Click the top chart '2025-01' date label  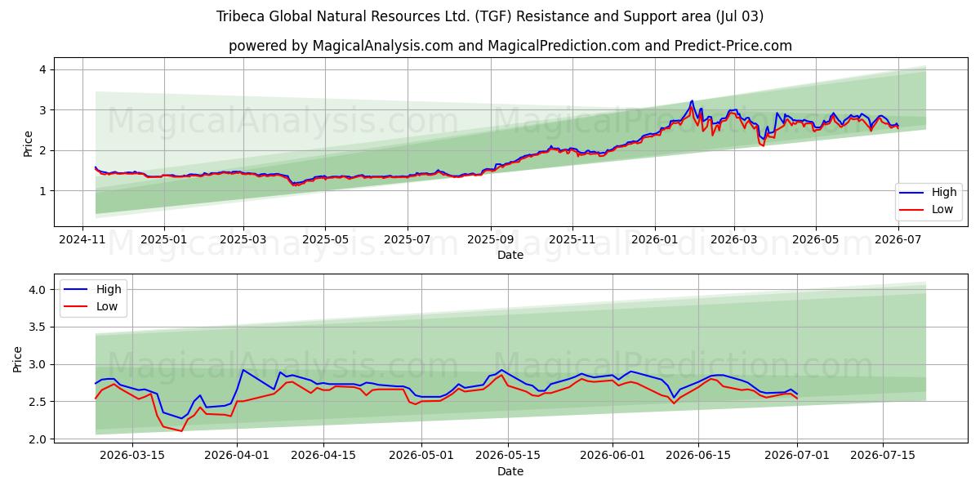pos(164,240)
